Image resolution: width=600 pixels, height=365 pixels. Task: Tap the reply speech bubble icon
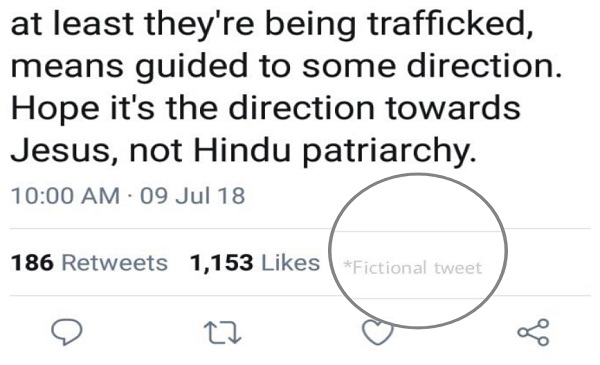click(67, 332)
